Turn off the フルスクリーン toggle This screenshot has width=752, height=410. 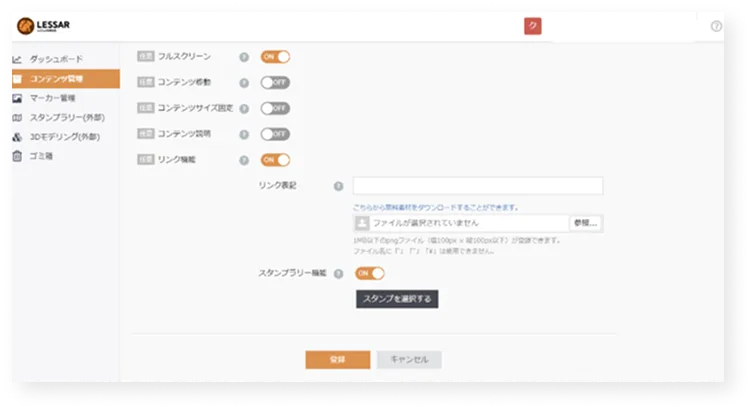[x=275, y=57]
